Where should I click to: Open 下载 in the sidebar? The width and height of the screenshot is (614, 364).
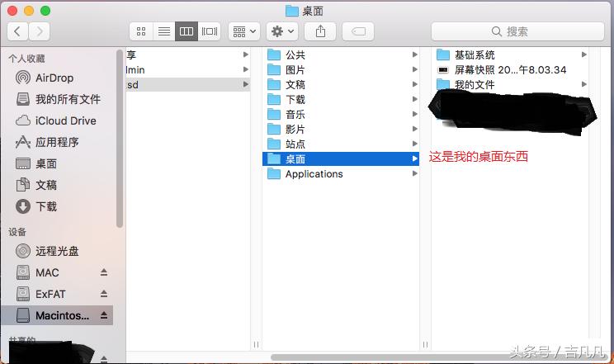point(57,206)
